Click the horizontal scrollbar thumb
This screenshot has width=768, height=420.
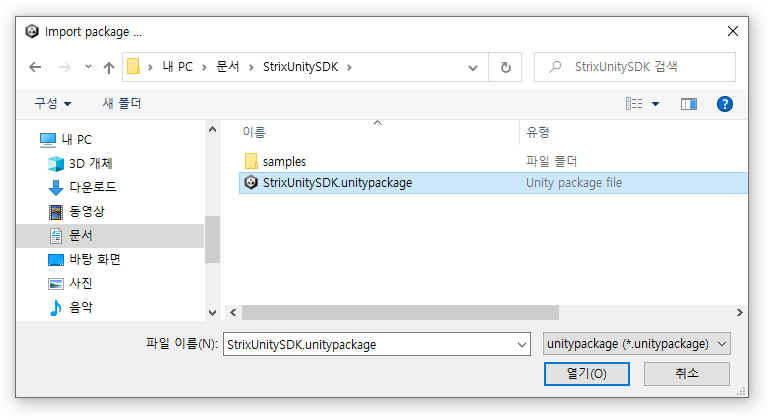pyautogui.click(x=400, y=312)
